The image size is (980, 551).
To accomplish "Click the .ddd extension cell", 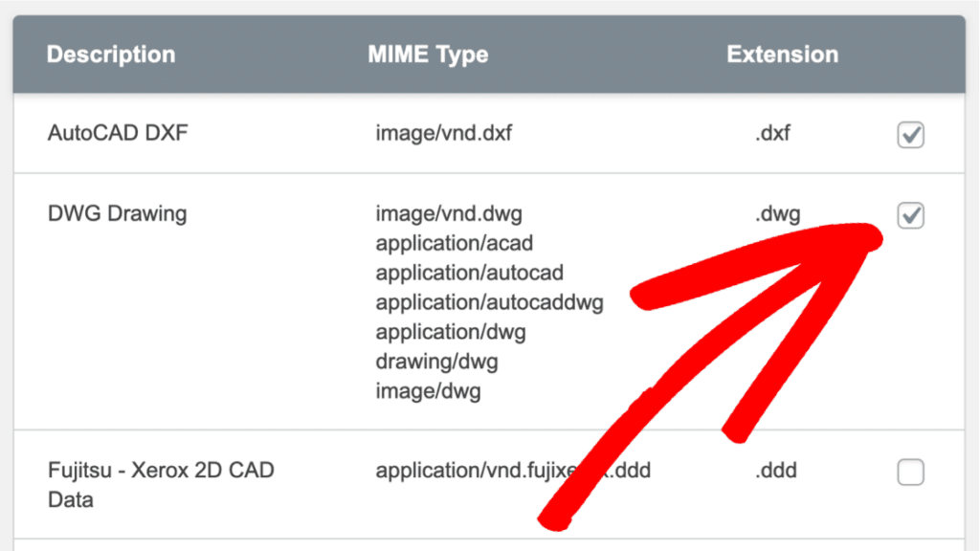I will (775, 470).
